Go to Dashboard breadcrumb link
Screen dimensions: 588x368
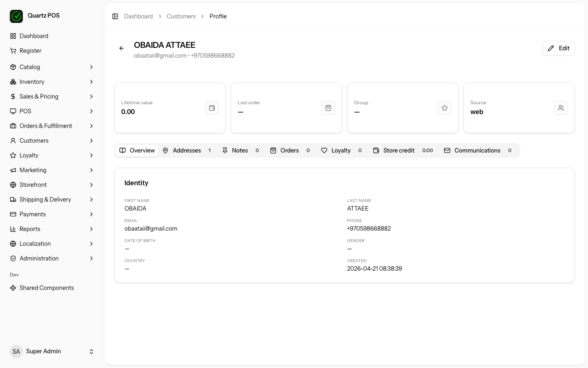tap(138, 16)
